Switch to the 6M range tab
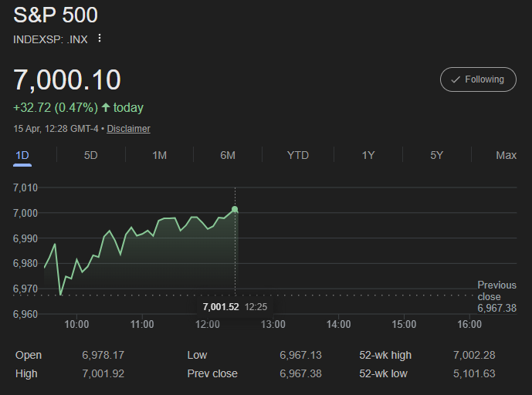 pyautogui.click(x=228, y=155)
